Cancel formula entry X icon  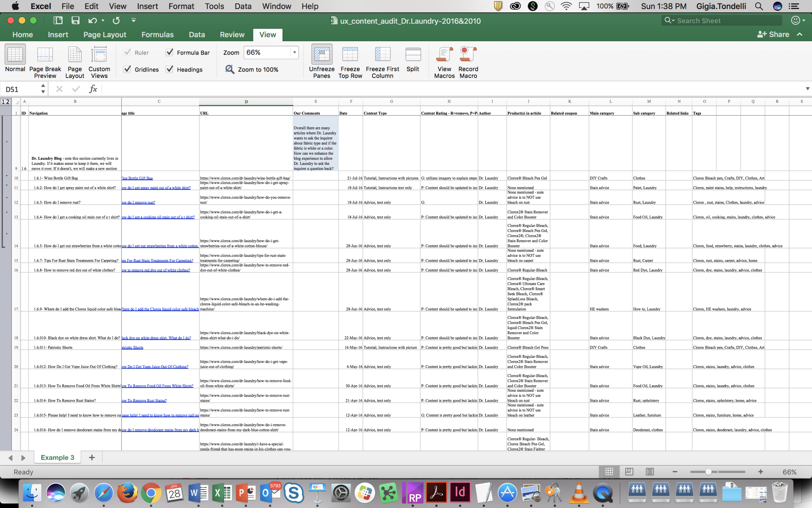[59, 89]
